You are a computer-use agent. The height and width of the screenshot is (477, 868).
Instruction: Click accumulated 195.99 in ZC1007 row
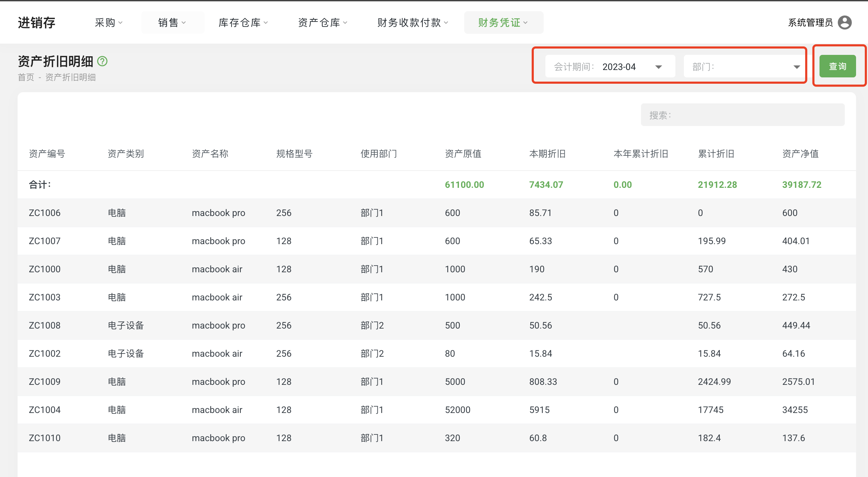(x=712, y=241)
